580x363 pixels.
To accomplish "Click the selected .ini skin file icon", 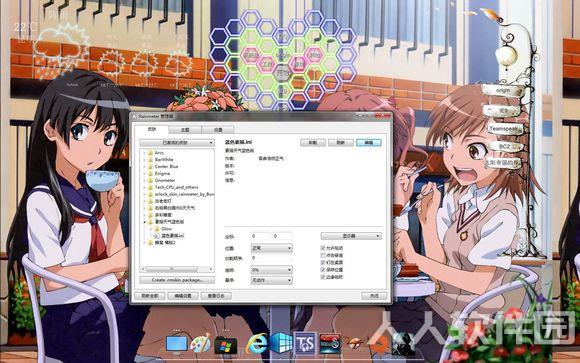I will [x=157, y=235].
